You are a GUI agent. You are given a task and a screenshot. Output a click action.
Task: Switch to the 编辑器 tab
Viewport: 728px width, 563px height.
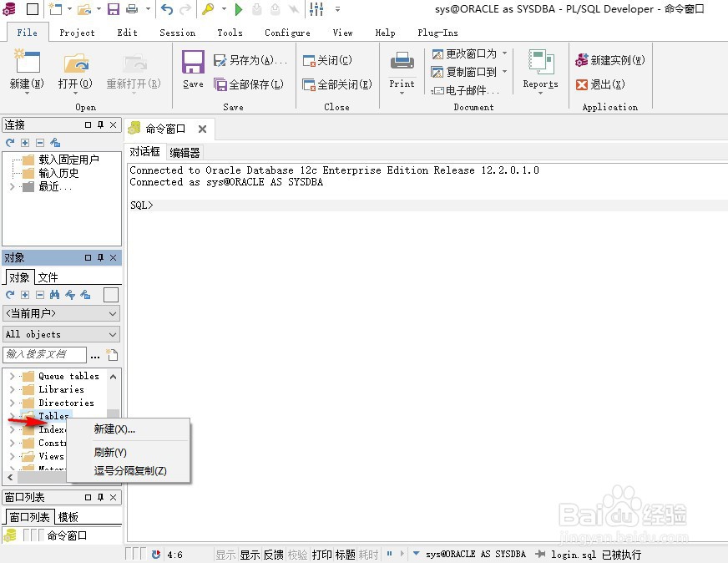tap(185, 152)
